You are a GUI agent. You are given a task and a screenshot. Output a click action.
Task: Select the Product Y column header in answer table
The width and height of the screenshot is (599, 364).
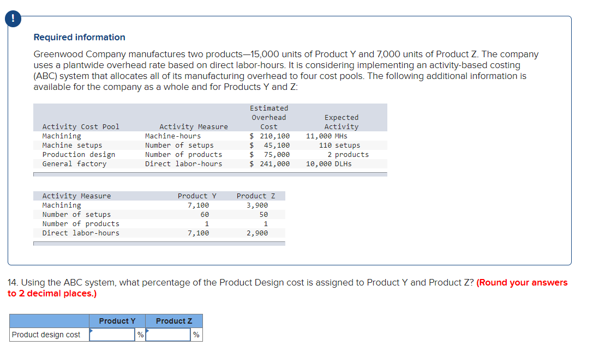117,321
